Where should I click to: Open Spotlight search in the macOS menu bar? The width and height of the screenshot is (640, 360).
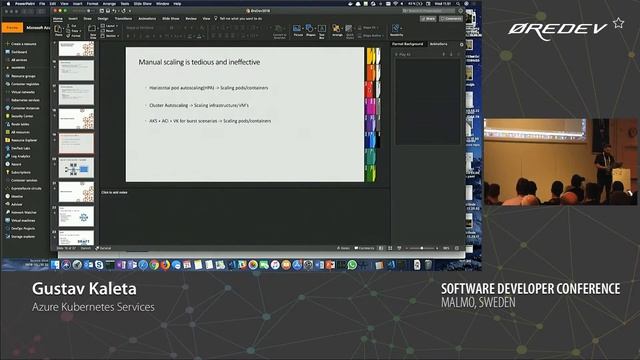pyautogui.click(x=458, y=4)
